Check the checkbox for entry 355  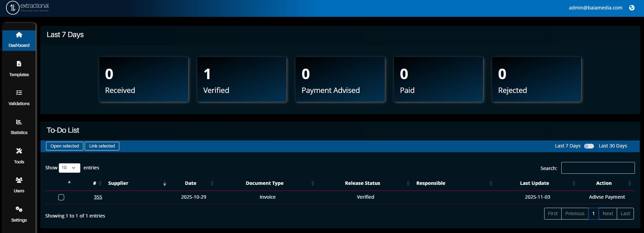[x=61, y=197]
